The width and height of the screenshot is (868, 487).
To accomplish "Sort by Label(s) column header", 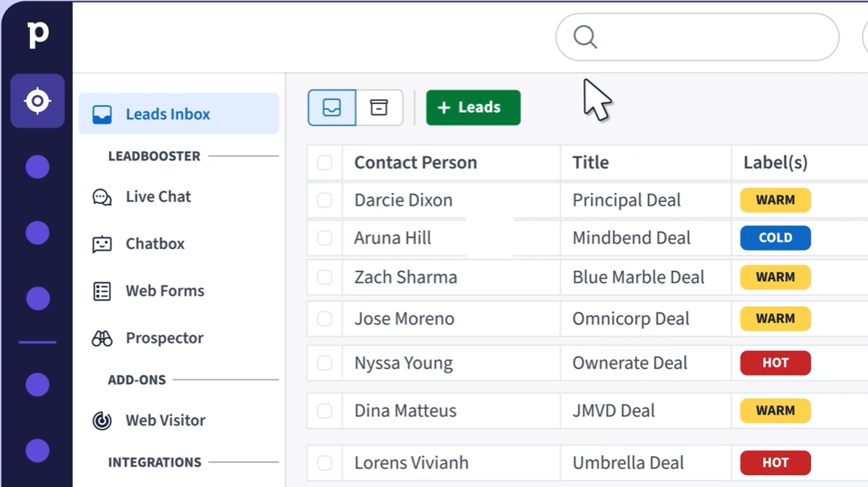I will [x=775, y=163].
